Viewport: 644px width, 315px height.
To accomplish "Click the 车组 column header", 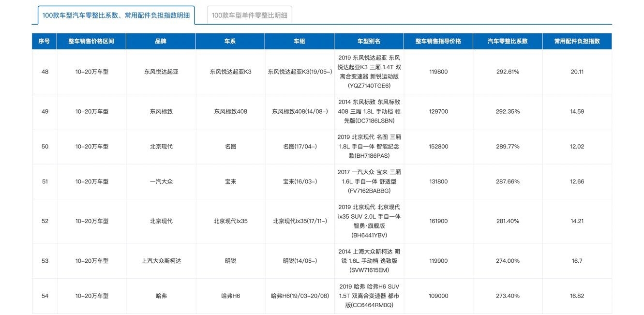I will click(300, 41).
